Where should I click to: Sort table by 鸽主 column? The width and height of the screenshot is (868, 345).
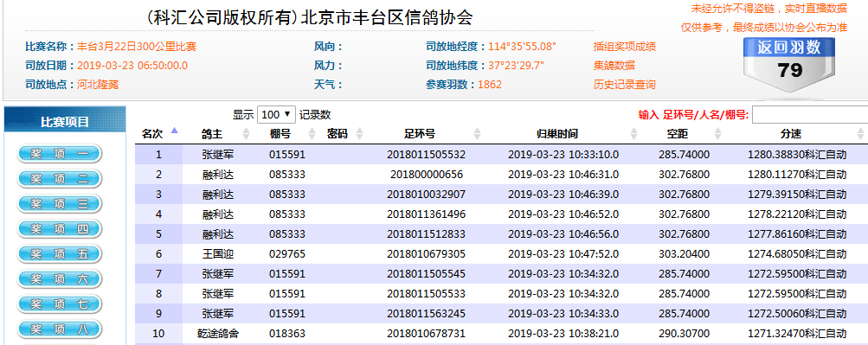[x=247, y=134]
